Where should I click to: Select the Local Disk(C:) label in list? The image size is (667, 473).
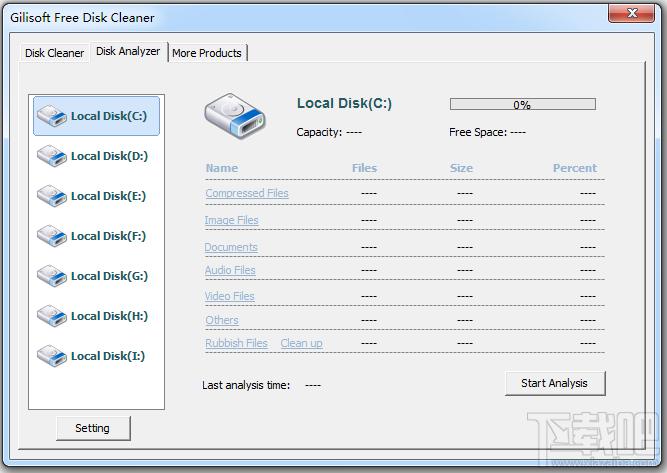pyautogui.click(x=109, y=116)
